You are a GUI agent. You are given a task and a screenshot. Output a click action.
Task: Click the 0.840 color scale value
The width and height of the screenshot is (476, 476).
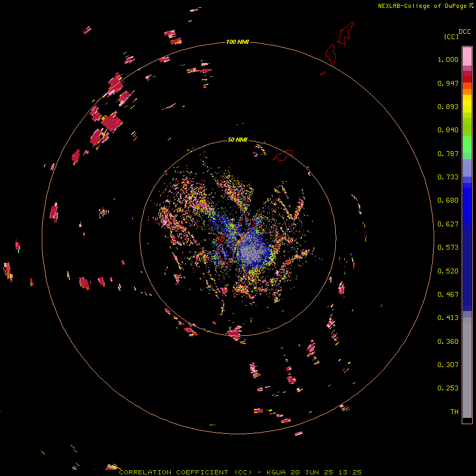448,130
